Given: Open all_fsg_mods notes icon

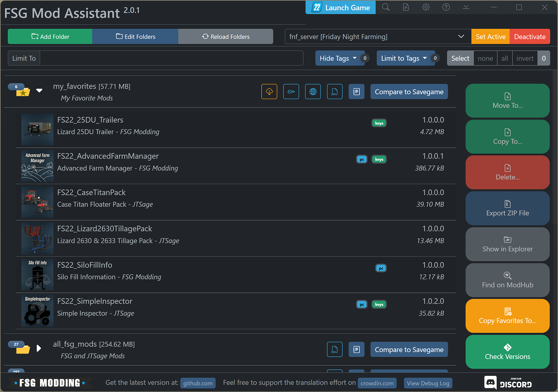Looking at the screenshot, I should (x=356, y=349).
